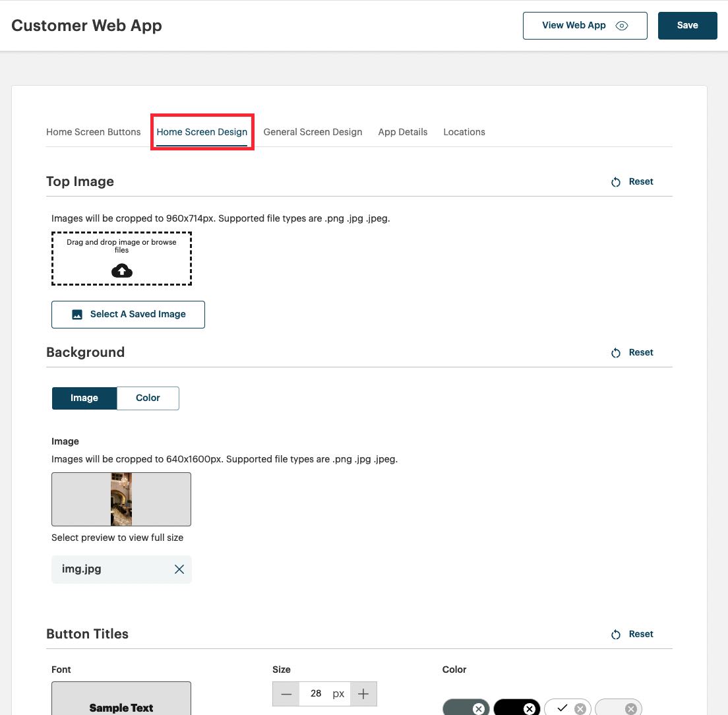Click the Save button
The image size is (728, 715).
687,25
